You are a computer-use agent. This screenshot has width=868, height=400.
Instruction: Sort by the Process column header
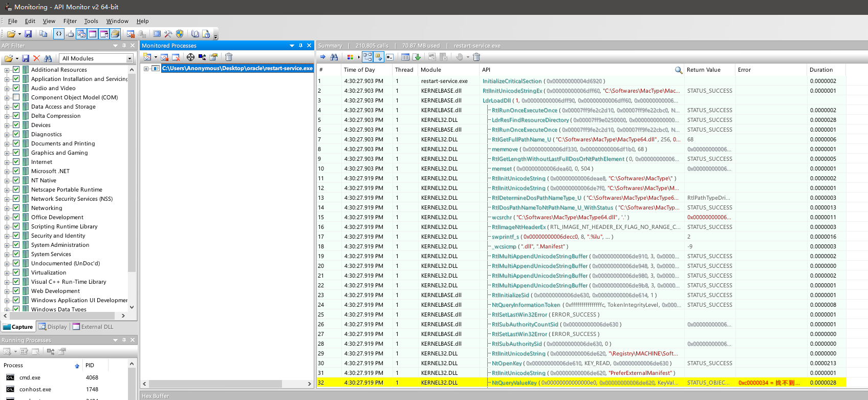coord(13,365)
